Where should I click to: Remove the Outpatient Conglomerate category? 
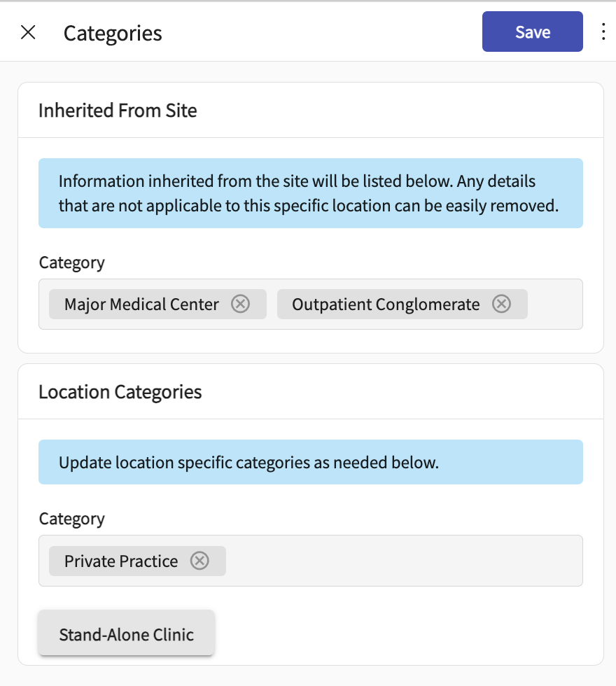[x=501, y=304]
